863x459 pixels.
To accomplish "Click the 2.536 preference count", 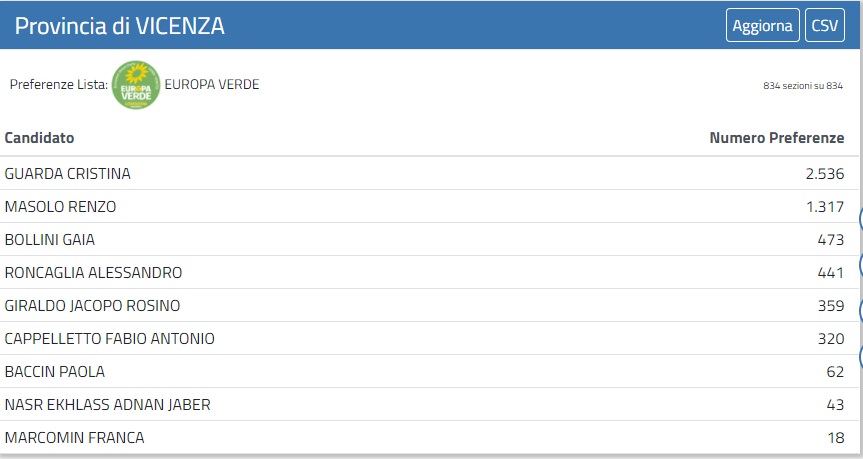I will tap(824, 174).
